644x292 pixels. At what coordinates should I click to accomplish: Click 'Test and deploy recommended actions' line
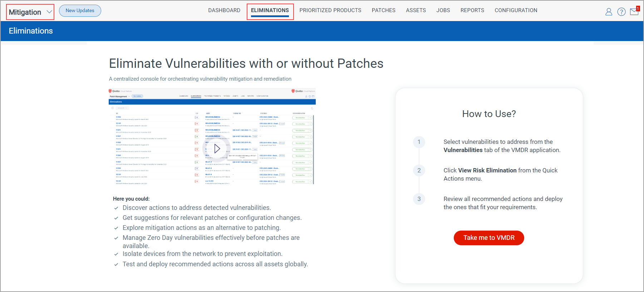(x=215, y=264)
